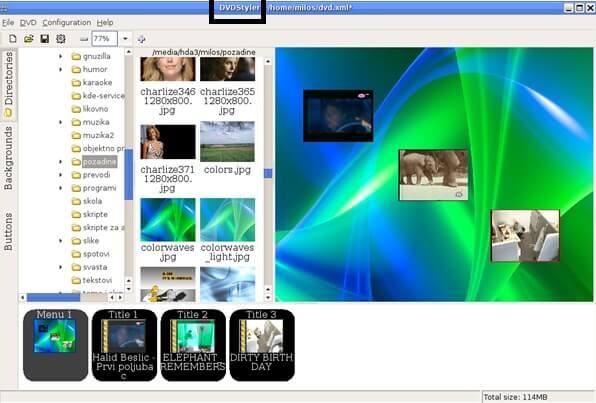
Task: Open a project with the folder icon
Action: click(x=29, y=39)
